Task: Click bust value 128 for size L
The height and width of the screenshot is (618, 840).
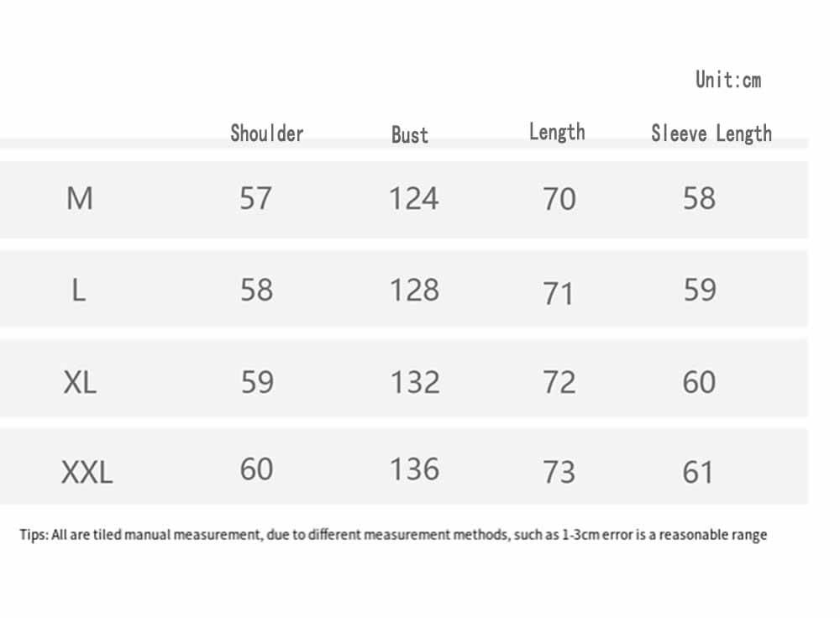Action: coord(414,291)
